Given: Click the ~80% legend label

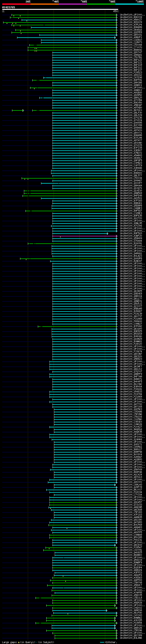Looking at the screenshot, I should click(112, 2).
